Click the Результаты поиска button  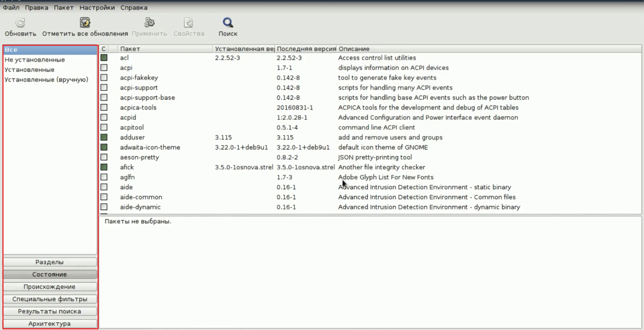pos(50,311)
